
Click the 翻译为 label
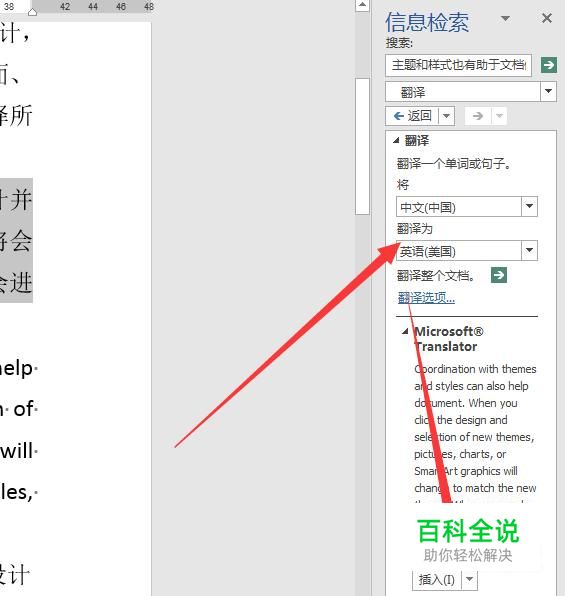pyautogui.click(x=414, y=229)
